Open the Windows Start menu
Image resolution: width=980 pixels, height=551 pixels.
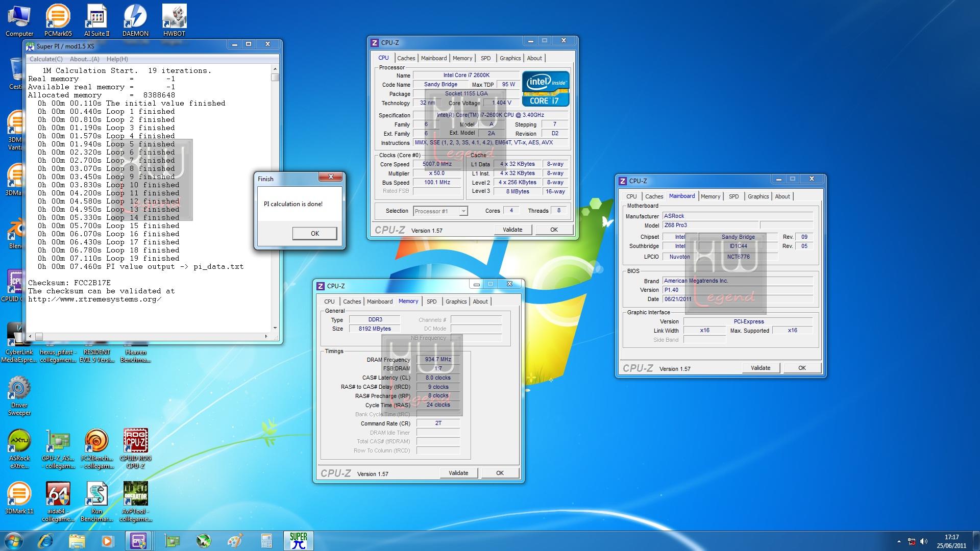[x=13, y=541]
